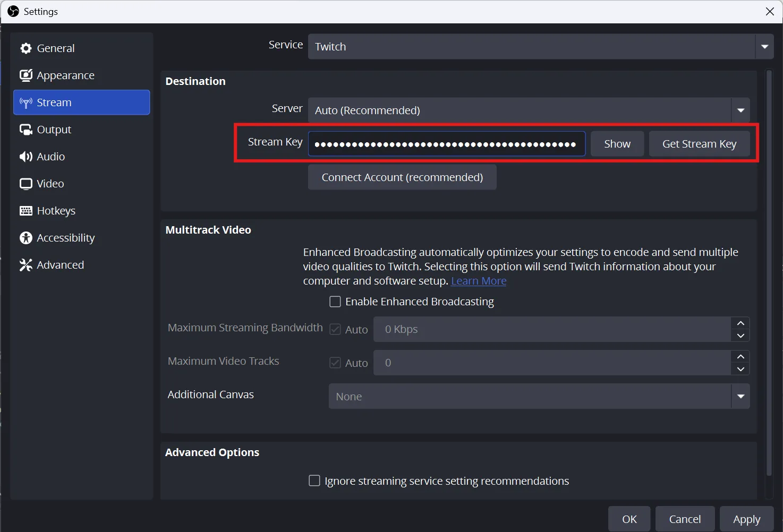Open the Server dropdown Auto (Recommended)
Image resolution: width=783 pixels, height=532 pixels.
coord(529,110)
